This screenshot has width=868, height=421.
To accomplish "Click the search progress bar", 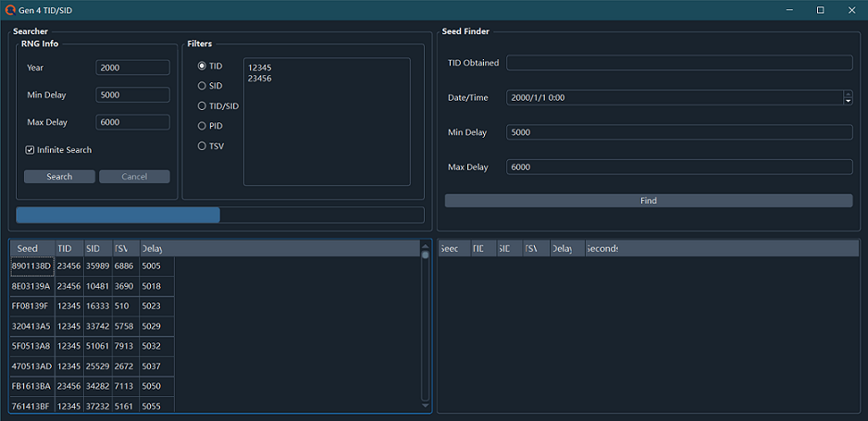I will coord(219,216).
